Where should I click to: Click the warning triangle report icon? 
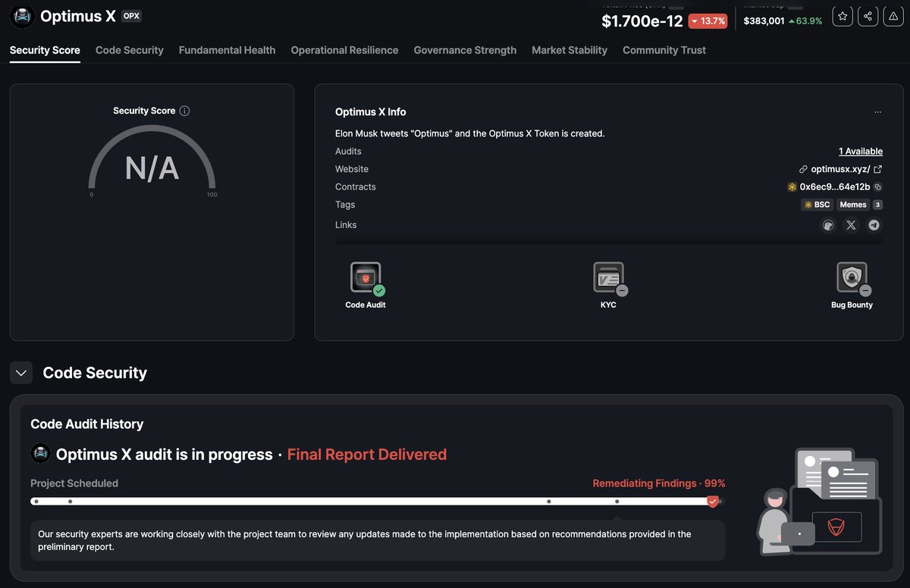click(893, 16)
